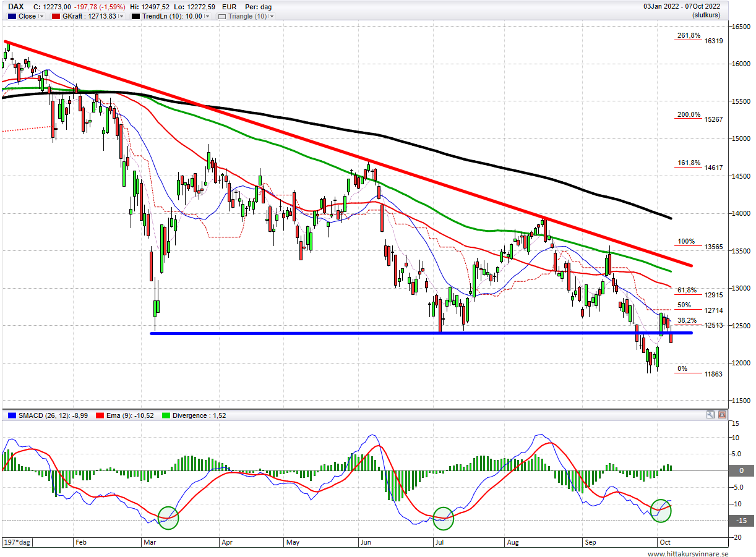Expand the TrendLn (10) dropdown arrow
The height and width of the screenshot is (557, 756).
click(207, 17)
